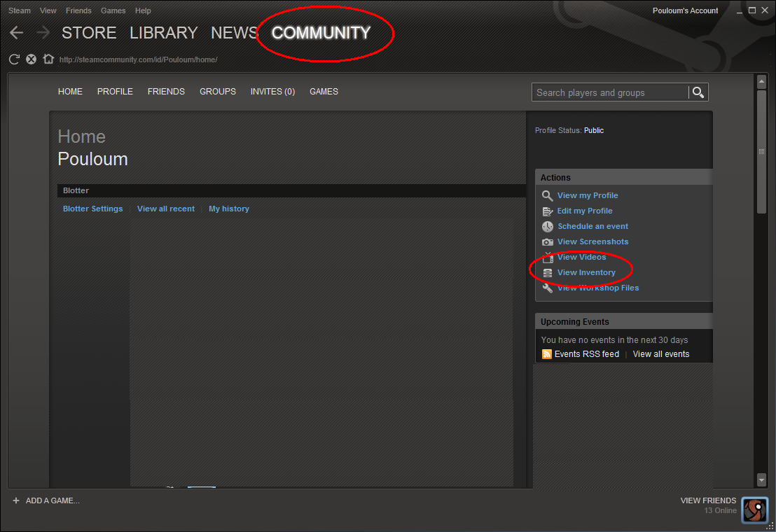This screenshot has height=532, width=776.
Task: Open Blotter Settings
Action: tap(92, 209)
